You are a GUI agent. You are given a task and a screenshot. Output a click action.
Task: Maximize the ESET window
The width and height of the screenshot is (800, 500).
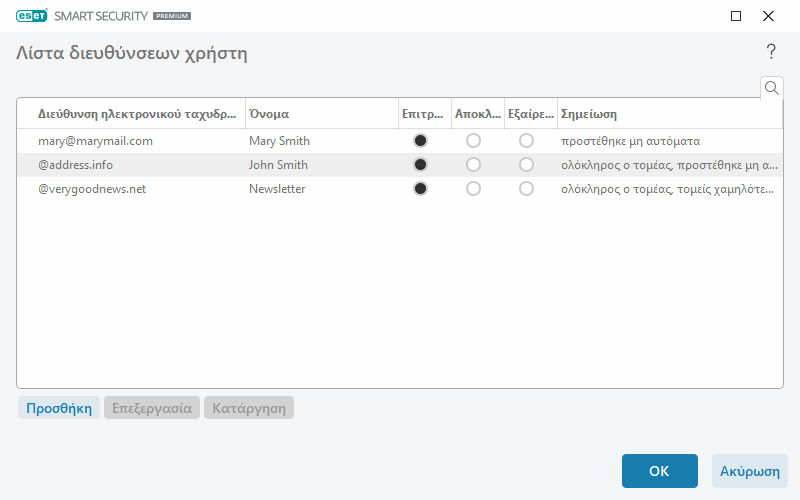click(736, 16)
